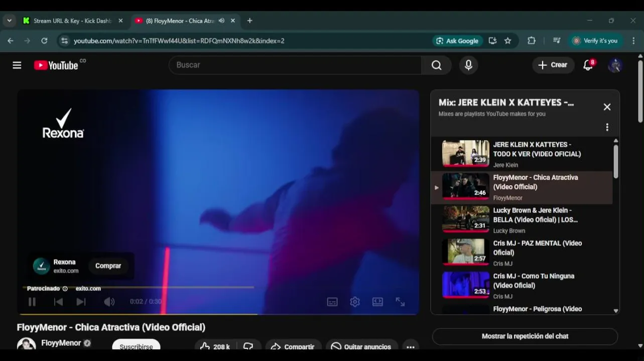View site information icon in address bar

click(x=64, y=41)
